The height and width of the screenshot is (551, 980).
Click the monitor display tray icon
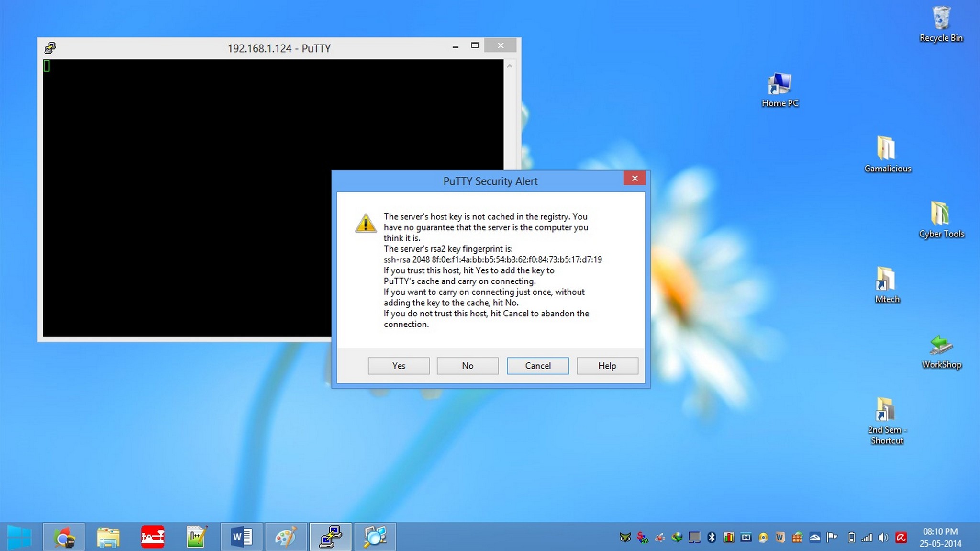(694, 538)
